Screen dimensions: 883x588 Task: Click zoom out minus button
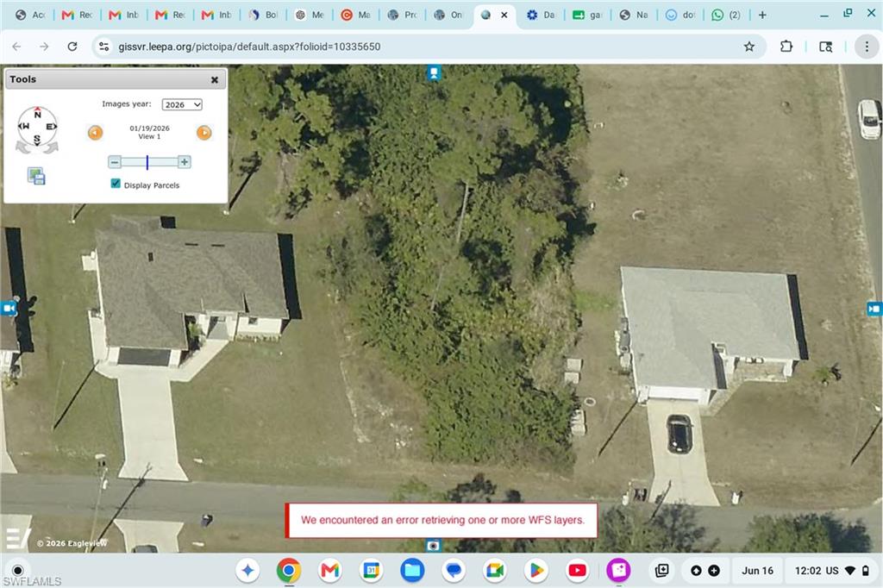pos(115,162)
